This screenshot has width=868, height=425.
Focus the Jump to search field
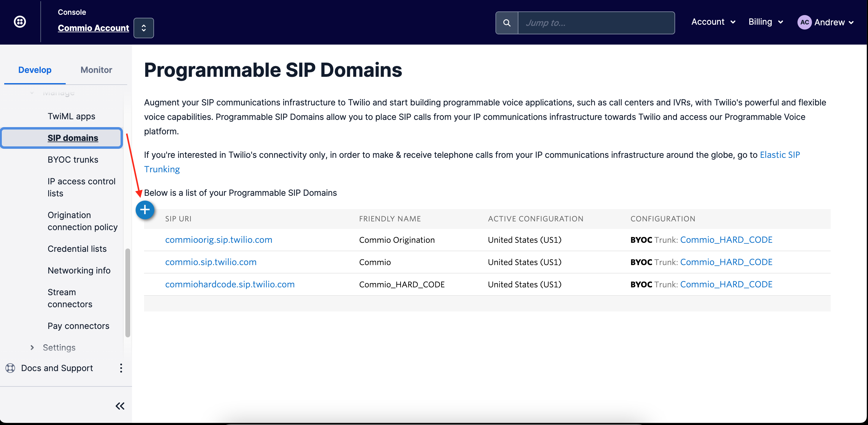[x=596, y=23]
